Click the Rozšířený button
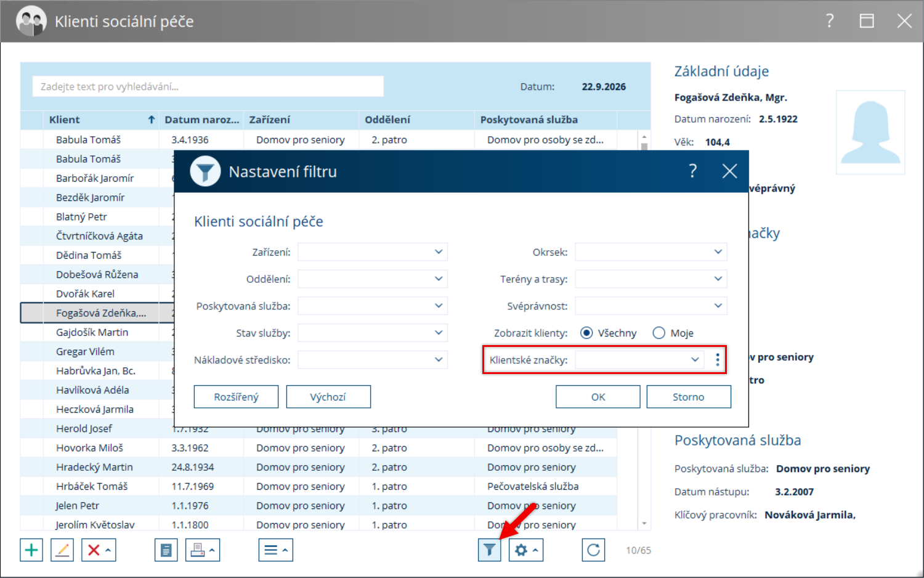The height and width of the screenshot is (578, 924). coord(236,397)
